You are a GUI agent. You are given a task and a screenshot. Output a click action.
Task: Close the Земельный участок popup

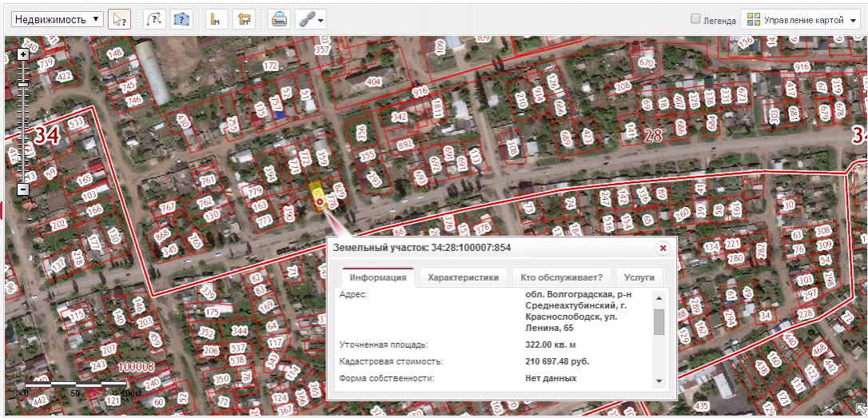(662, 248)
